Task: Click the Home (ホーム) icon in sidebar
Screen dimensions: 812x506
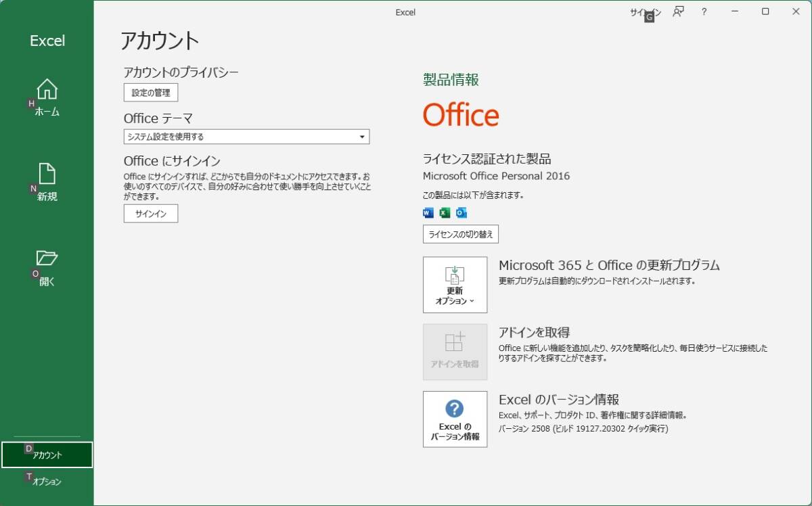Action: (47, 89)
